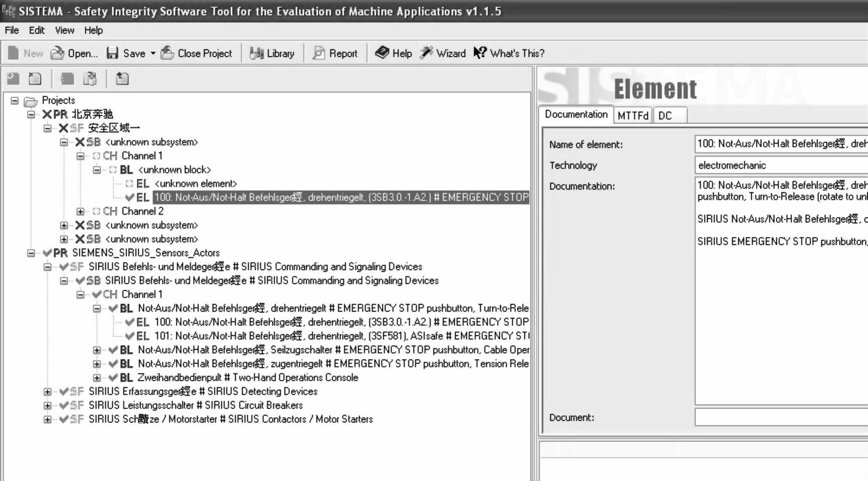The width and height of the screenshot is (868, 481).
Task: Select SIRIUS Erfassungsgeräte # Detecting Devices item
Action: point(203,391)
